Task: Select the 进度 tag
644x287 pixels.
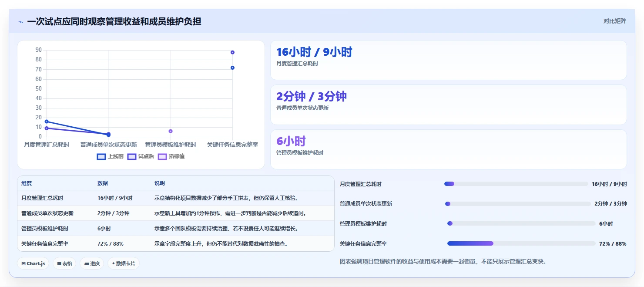Action: coord(92,263)
